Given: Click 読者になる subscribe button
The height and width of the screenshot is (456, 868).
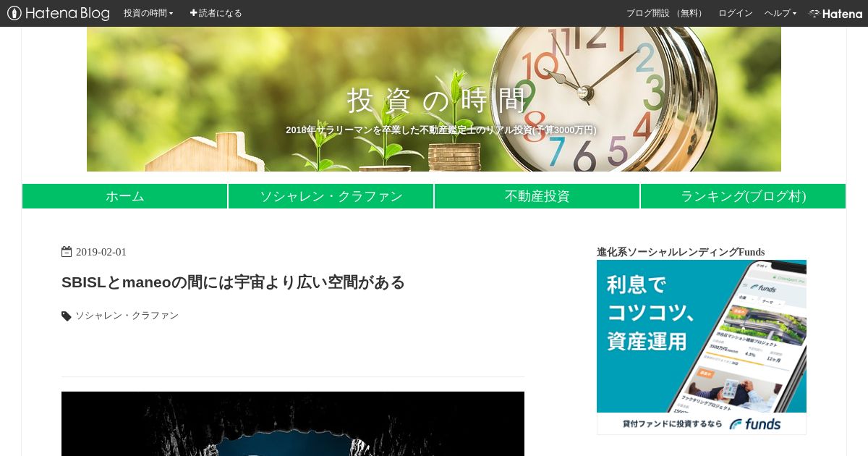Looking at the screenshot, I should 216,13.
